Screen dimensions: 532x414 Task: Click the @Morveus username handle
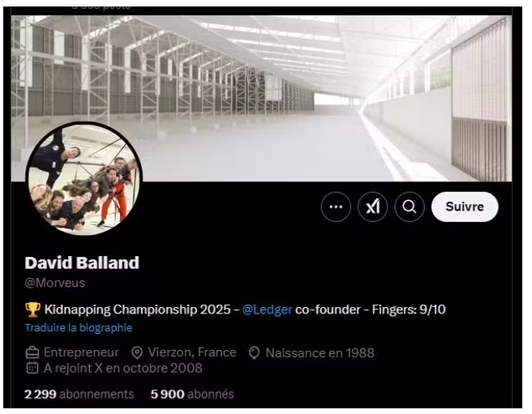[x=55, y=283]
